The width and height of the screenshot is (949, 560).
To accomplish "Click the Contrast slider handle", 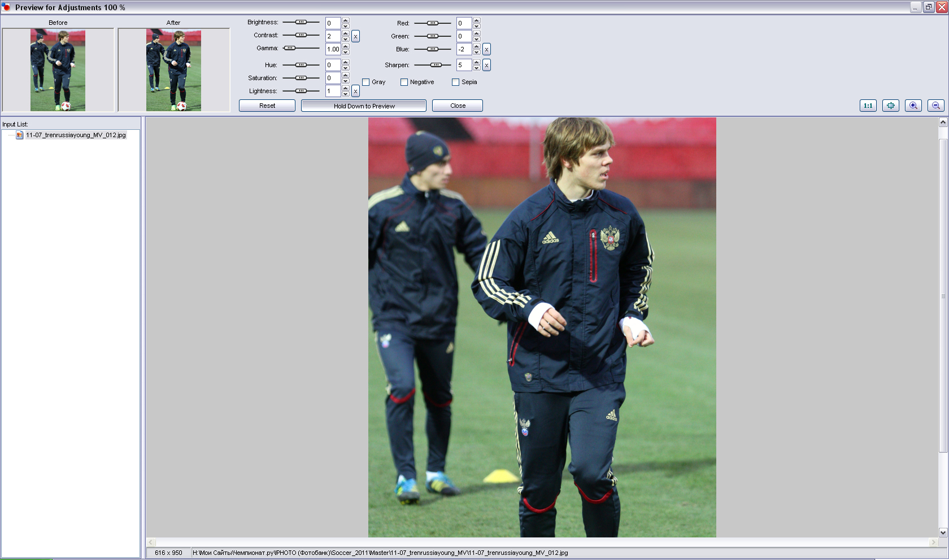I will click(301, 35).
